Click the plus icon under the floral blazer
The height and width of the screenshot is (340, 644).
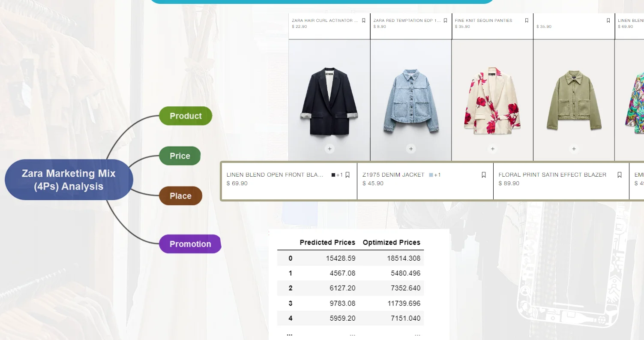click(492, 149)
